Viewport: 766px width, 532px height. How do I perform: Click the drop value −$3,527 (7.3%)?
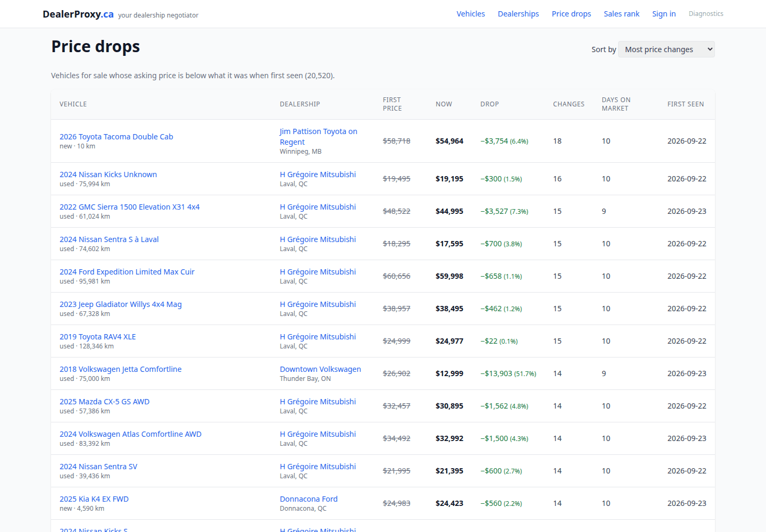tap(504, 211)
